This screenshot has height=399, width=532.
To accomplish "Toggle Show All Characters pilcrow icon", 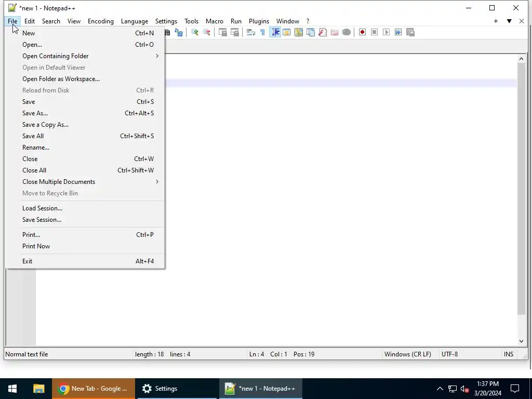I will point(262,32).
